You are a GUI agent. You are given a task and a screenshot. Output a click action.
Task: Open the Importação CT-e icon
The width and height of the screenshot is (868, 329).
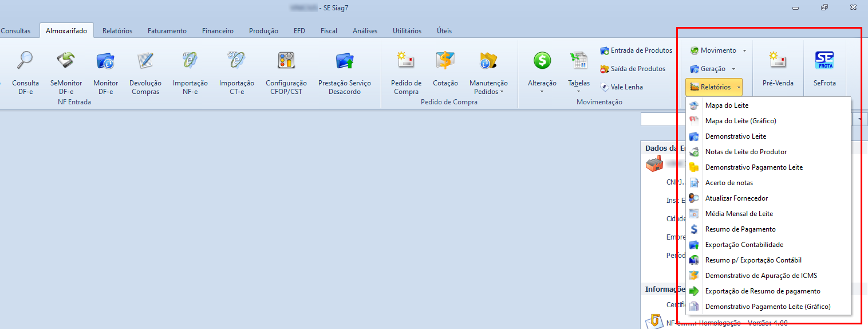point(236,60)
